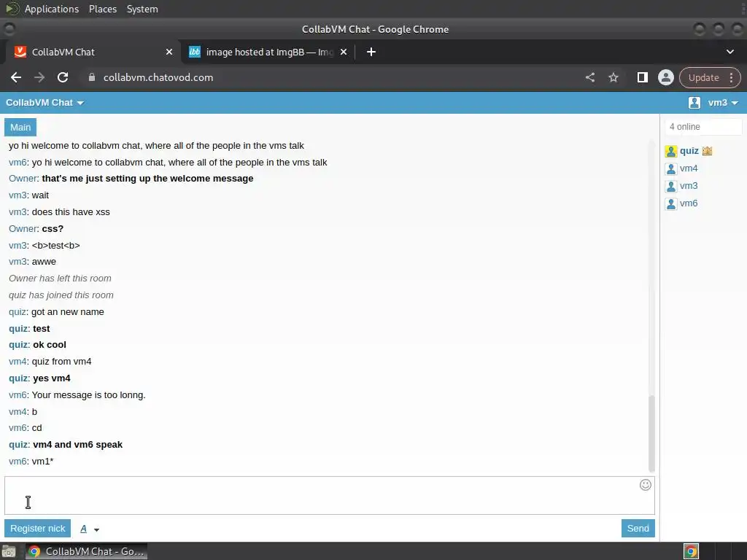Close the CollabVM Chat tab
The width and height of the screenshot is (747, 560).
point(169,52)
